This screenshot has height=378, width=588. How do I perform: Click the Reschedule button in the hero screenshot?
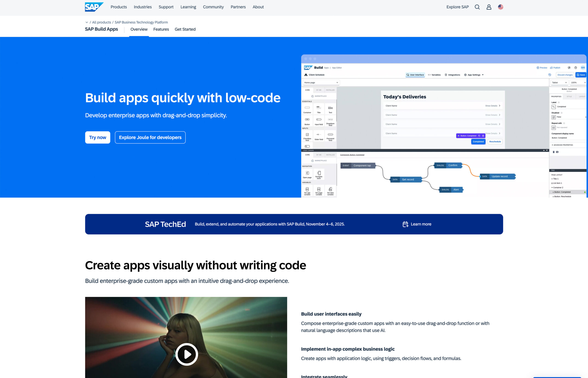495,142
